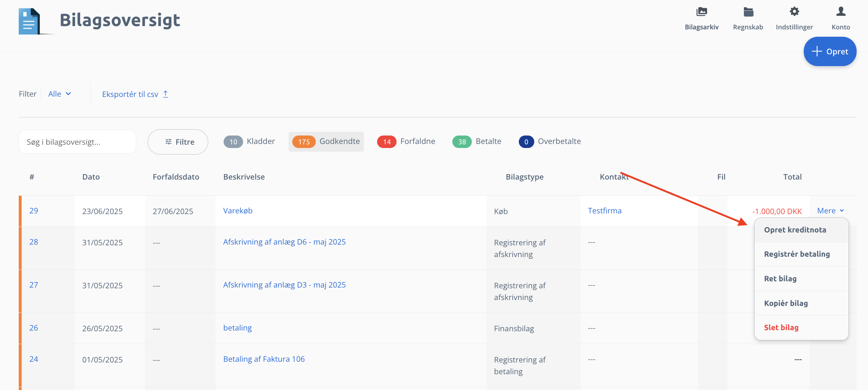
Task: Click the Forfaldsdato column header
Action: click(176, 177)
